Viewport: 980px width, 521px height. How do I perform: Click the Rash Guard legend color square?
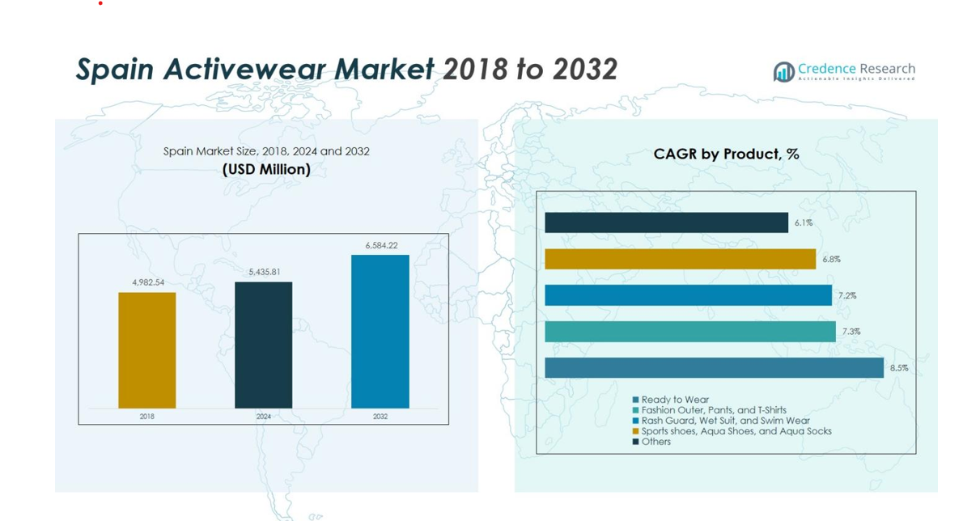tap(636, 421)
